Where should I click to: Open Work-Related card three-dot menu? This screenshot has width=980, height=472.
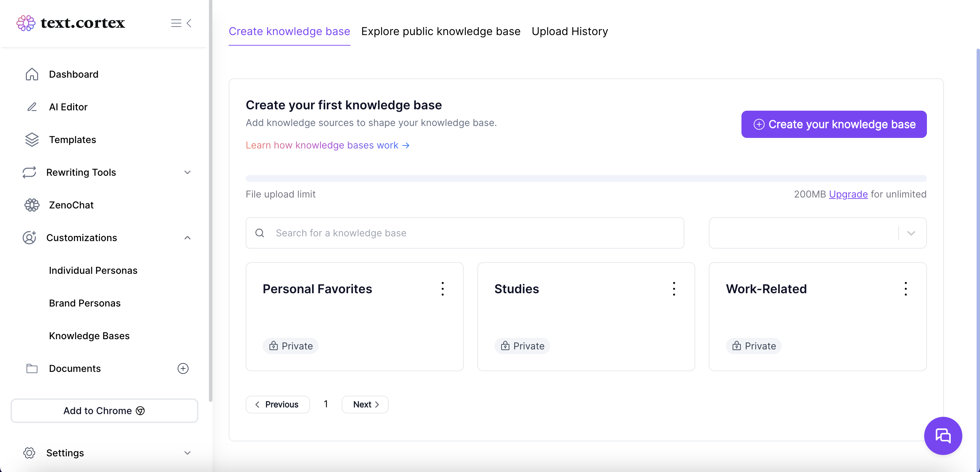click(905, 289)
